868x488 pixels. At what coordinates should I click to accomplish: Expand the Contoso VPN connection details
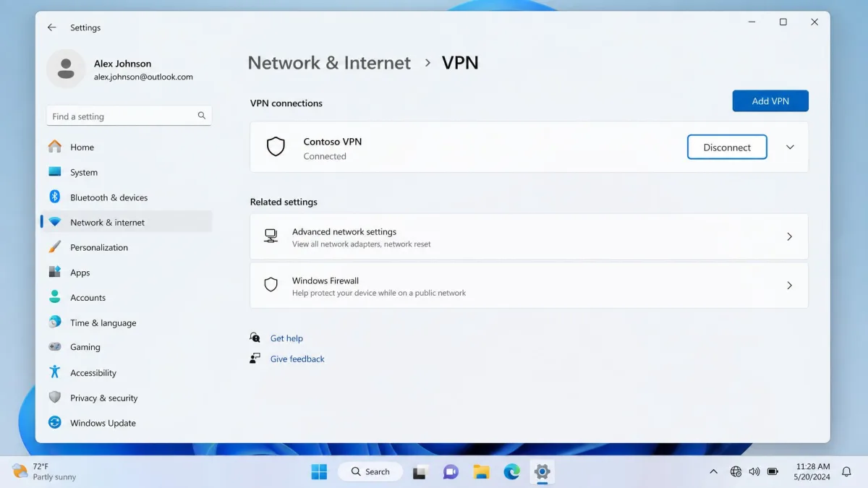(790, 147)
